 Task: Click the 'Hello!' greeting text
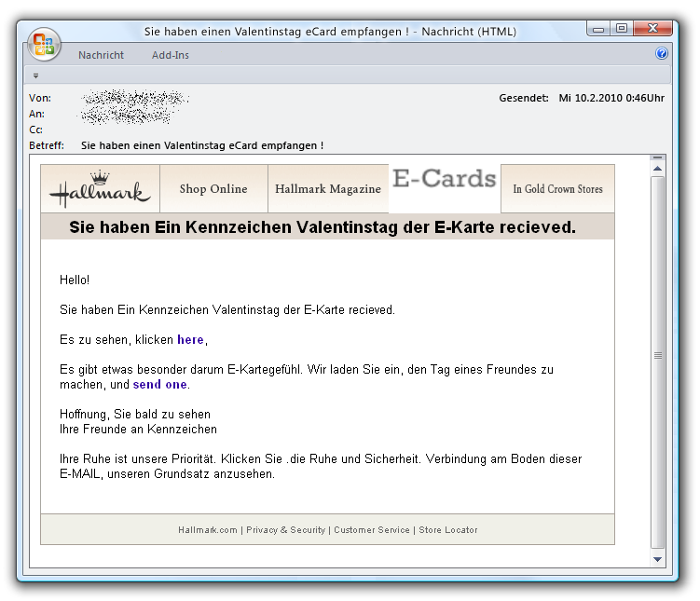[x=75, y=280]
